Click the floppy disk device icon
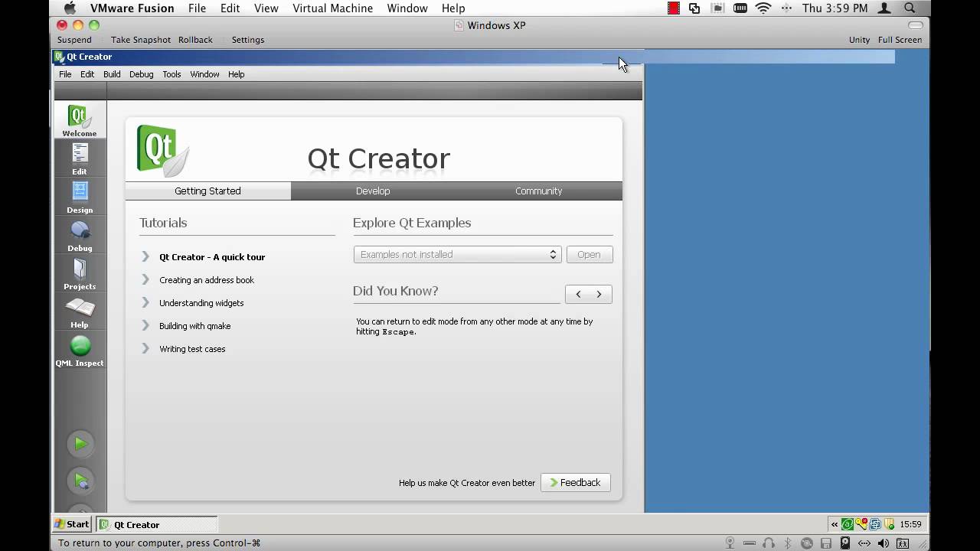The height and width of the screenshot is (551, 980). 826,543
